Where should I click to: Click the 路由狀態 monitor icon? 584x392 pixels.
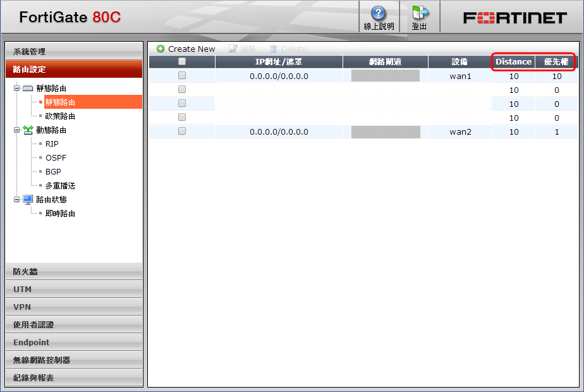pyautogui.click(x=28, y=199)
